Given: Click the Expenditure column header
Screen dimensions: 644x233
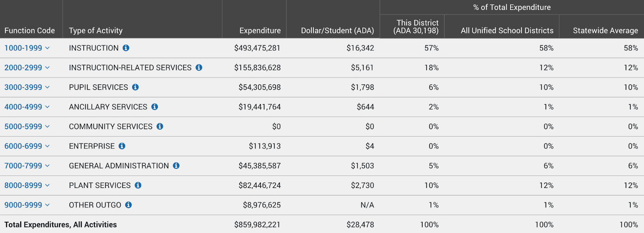Looking at the screenshot, I should tap(260, 31).
